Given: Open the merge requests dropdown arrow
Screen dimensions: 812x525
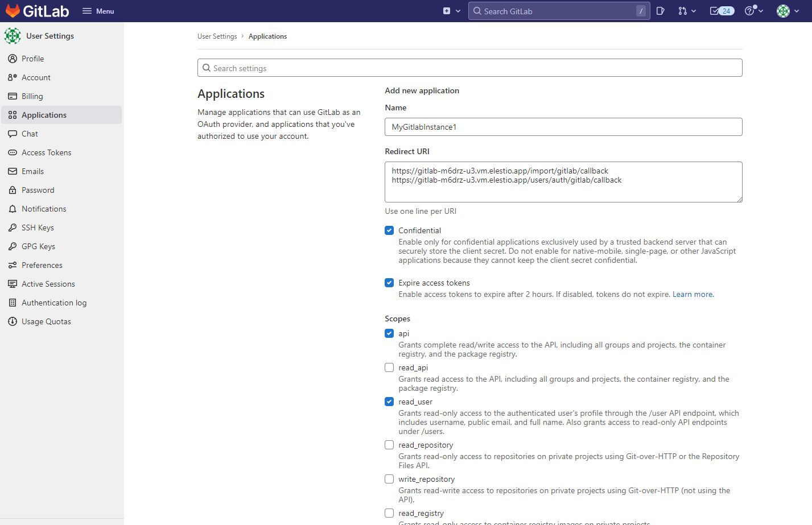Looking at the screenshot, I should [x=694, y=10].
